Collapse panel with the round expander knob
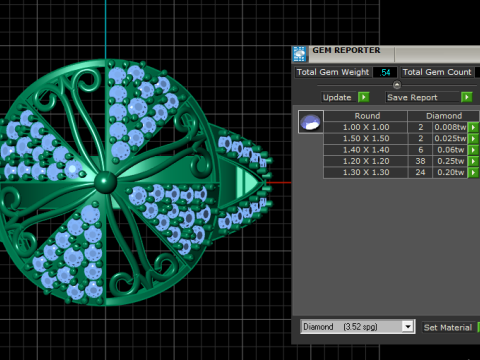The width and height of the screenshot is (480, 360). click(397, 85)
